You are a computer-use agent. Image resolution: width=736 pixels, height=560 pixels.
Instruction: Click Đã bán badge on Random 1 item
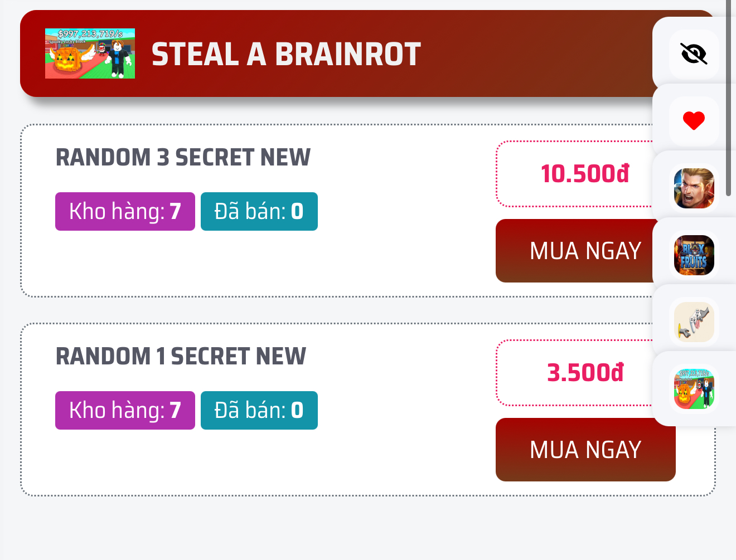tap(259, 411)
